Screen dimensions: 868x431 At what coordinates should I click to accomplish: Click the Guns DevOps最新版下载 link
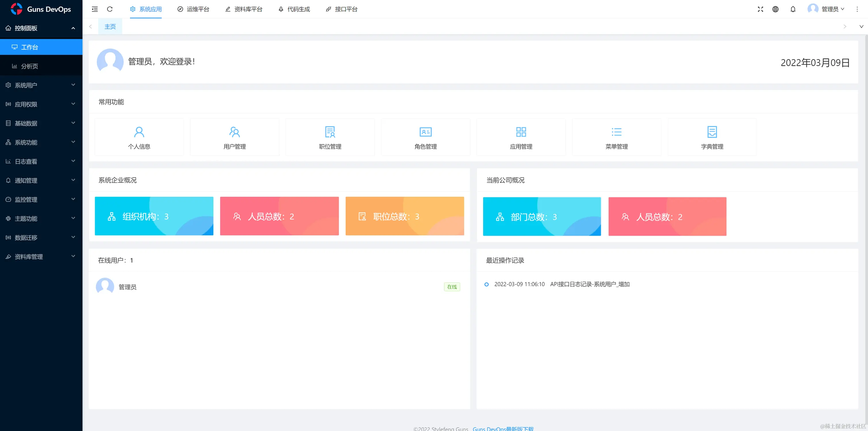point(503,428)
